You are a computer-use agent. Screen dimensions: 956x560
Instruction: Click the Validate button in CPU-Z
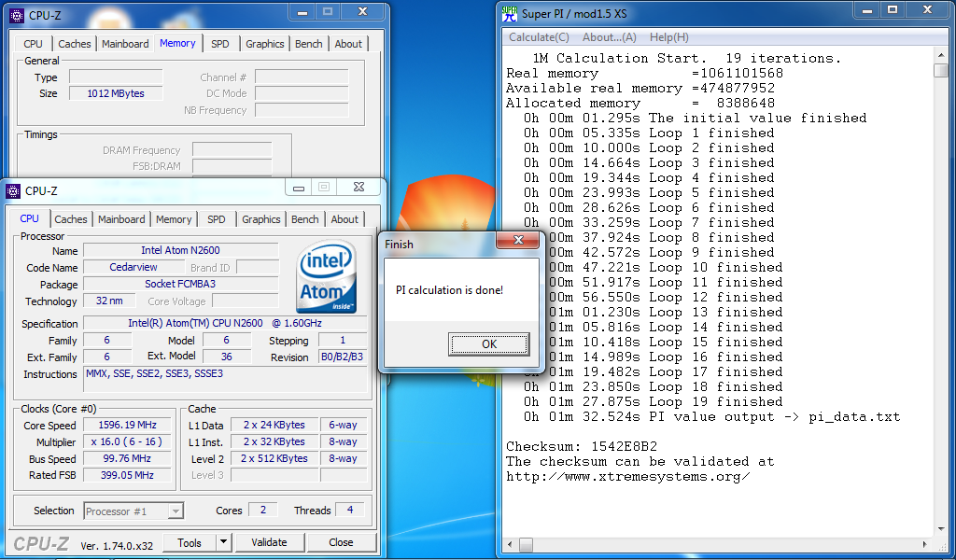click(x=269, y=542)
